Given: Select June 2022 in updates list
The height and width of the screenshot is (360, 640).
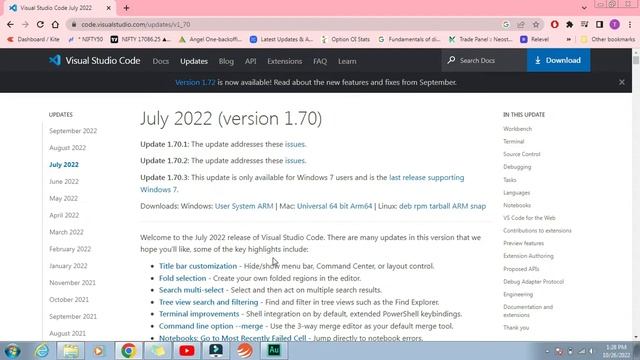Looking at the screenshot, I should click(x=64, y=182).
